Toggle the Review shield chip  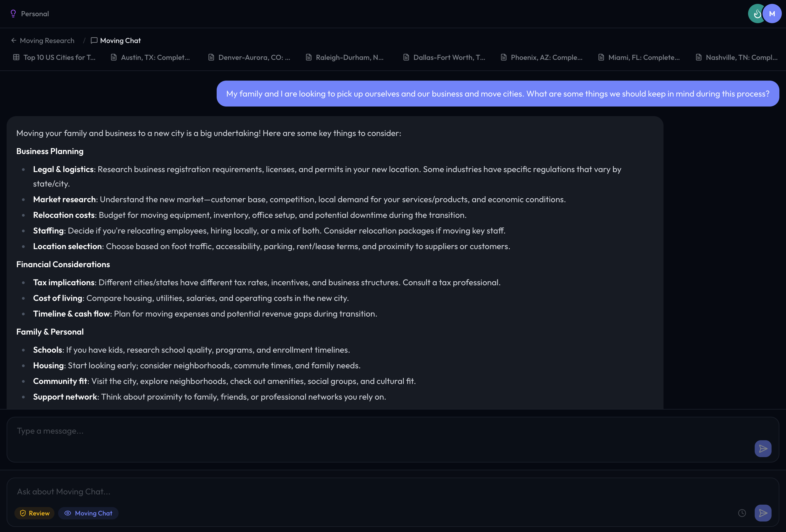[x=35, y=513]
